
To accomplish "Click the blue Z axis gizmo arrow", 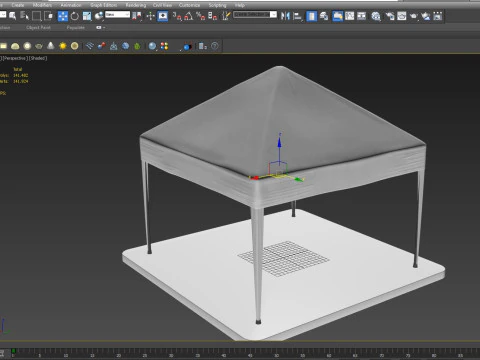I will (x=279, y=142).
